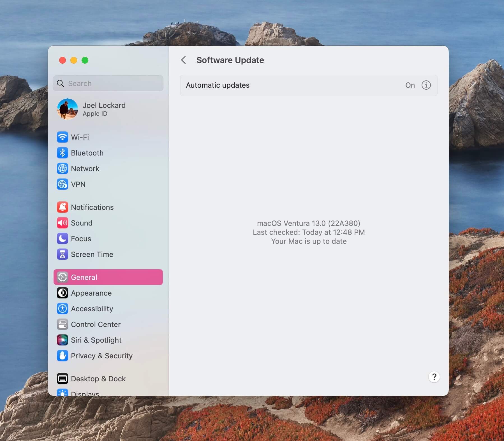Open Privacy & Security hand icon
Screen dimensions: 504x441
[62, 356]
